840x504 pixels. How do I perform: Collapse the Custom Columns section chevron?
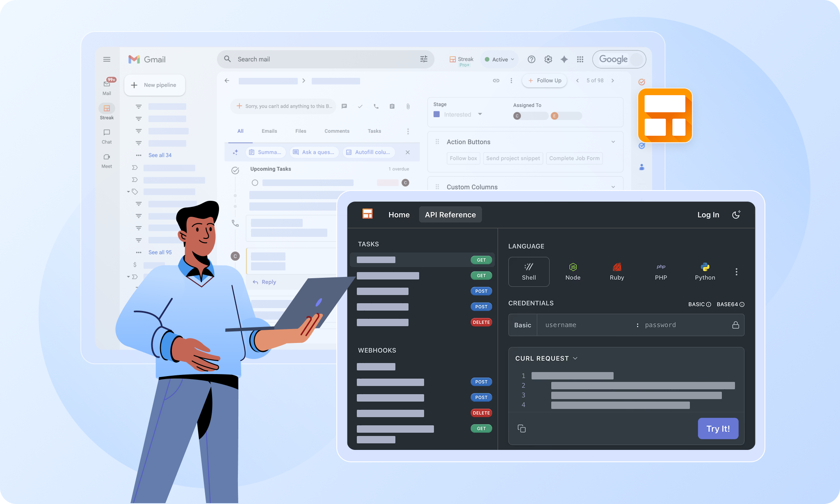pyautogui.click(x=613, y=187)
